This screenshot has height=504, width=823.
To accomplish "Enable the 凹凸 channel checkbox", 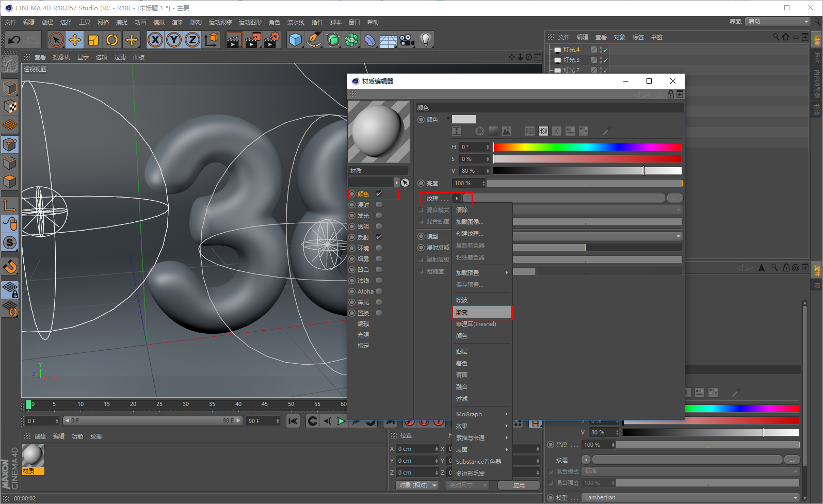I will (379, 270).
